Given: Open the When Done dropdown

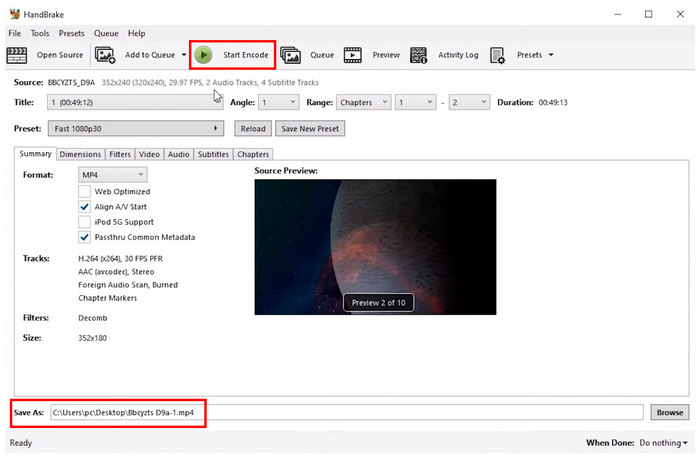Looking at the screenshot, I should [661, 442].
